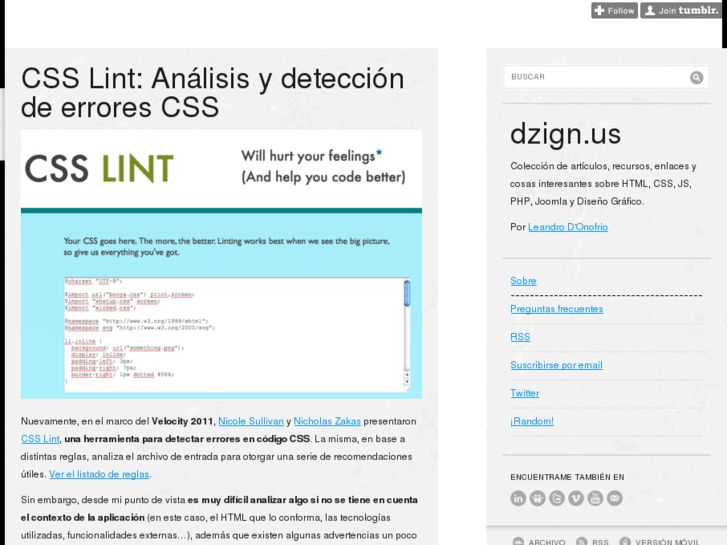Screen dimensions: 727x545
Task: Click the 'Velocity 2011' bold text
Action: coord(182,421)
